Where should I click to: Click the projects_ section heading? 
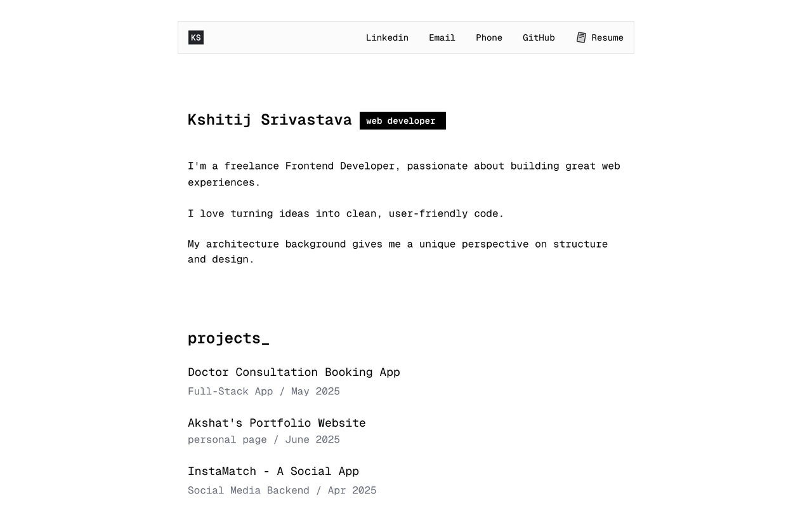tap(228, 338)
